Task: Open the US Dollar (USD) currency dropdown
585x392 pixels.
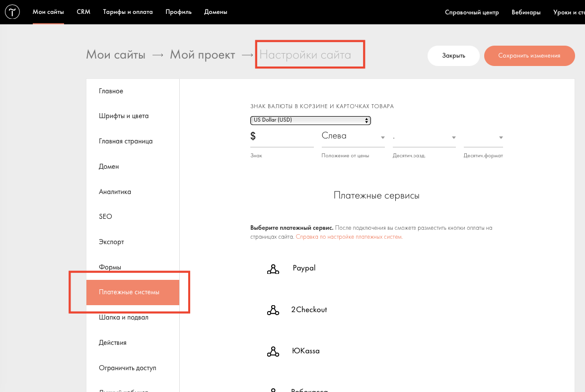Action: pyautogui.click(x=310, y=121)
